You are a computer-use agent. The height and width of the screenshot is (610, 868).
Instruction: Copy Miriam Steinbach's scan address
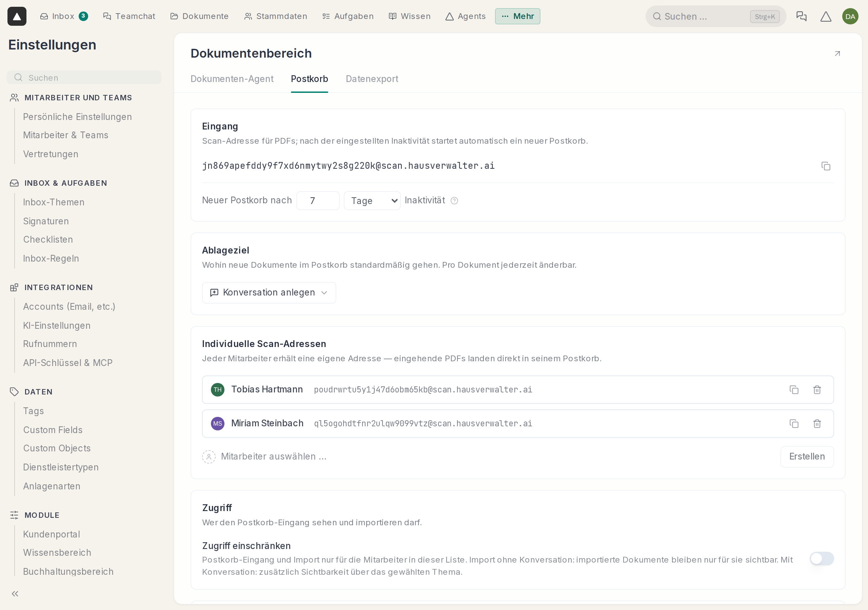pyautogui.click(x=794, y=423)
